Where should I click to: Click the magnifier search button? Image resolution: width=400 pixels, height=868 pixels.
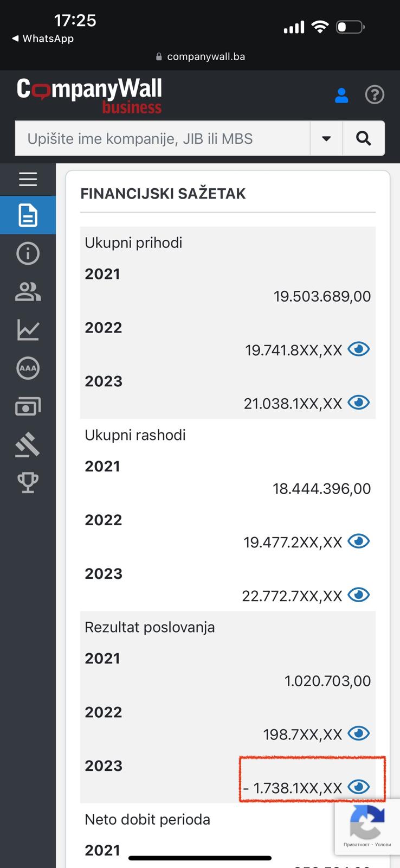(x=364, y=138)
